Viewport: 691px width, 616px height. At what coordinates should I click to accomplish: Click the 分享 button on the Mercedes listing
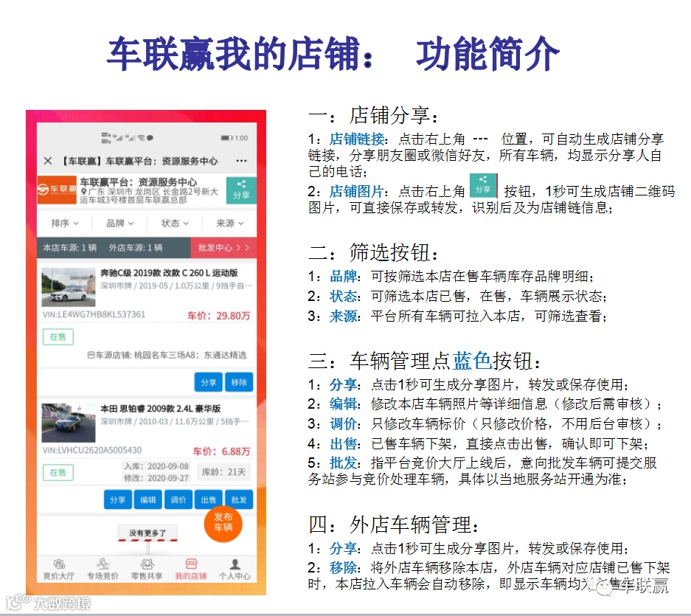[x=209, y=382]
